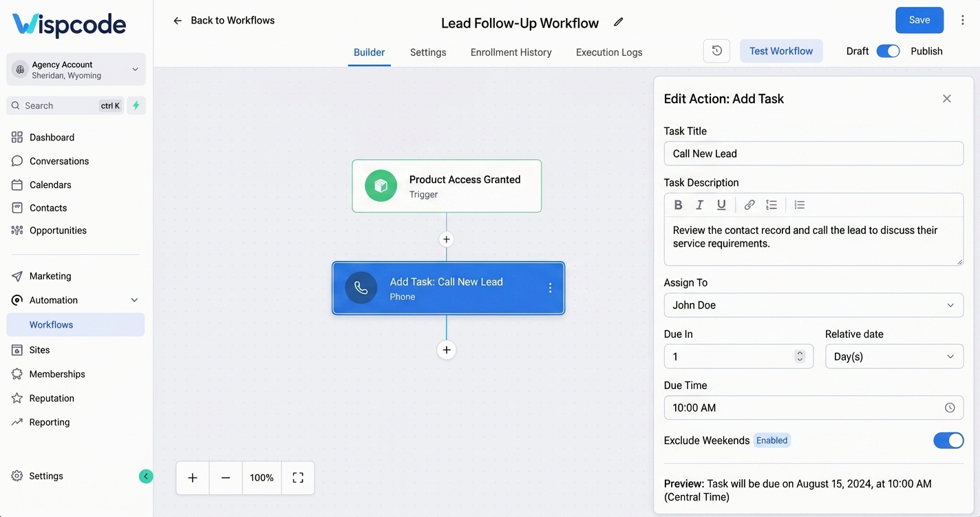The image size is (980, 517).
Task: Select the Product Access Granted trigger node
Action: [447, 186]
